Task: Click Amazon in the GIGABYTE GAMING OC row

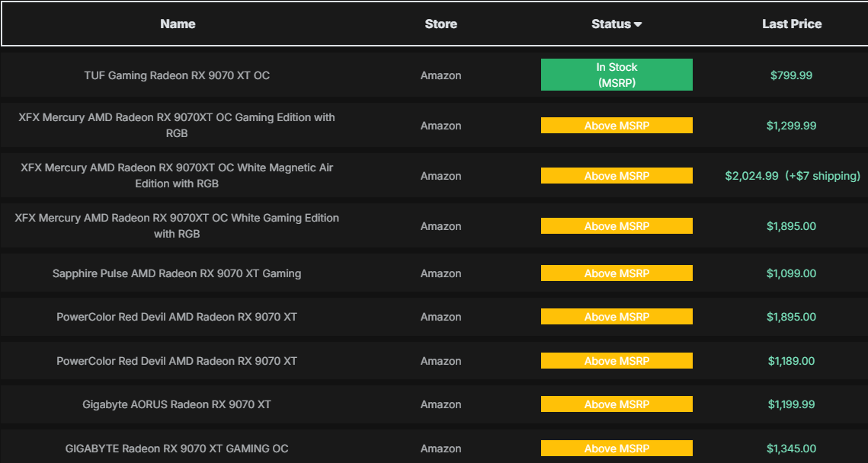Action: coord(440,448)
